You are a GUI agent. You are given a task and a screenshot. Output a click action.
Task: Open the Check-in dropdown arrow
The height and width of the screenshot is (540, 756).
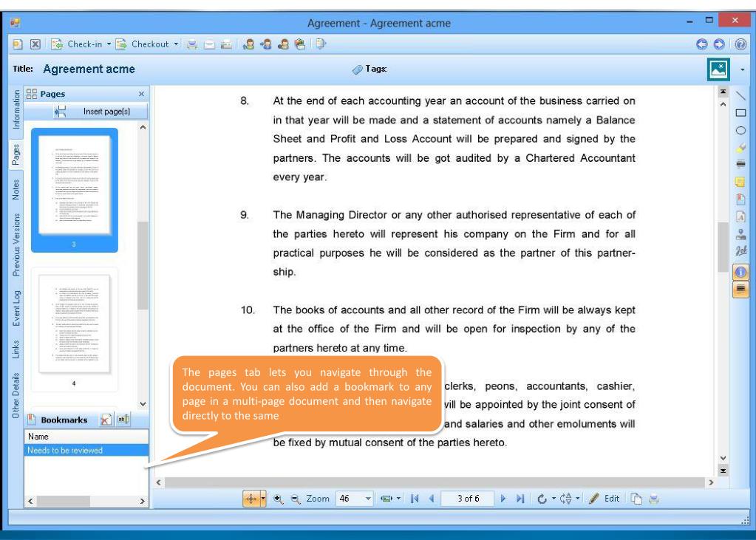click(x=109, y=44)
